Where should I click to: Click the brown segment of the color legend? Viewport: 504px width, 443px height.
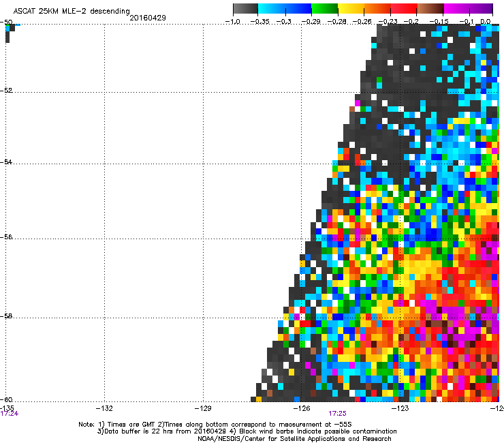pyautogui.click(x=430, y=9)
